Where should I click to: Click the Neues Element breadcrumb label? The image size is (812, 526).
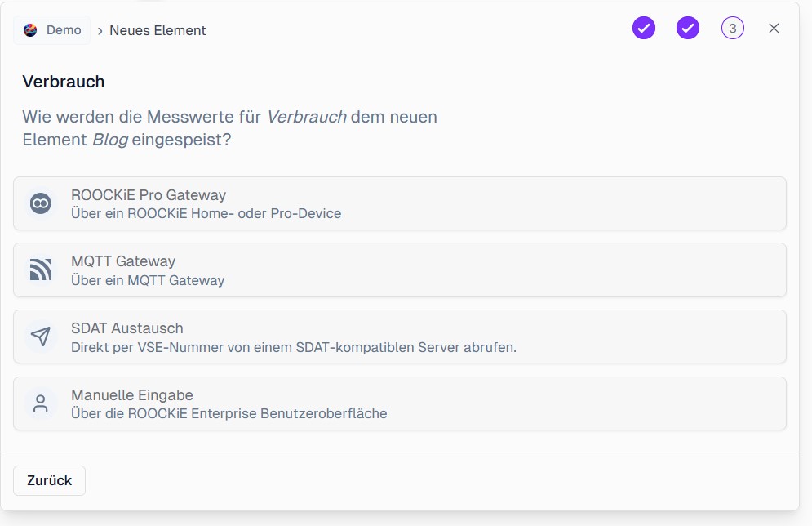click(x=158, y=31)
